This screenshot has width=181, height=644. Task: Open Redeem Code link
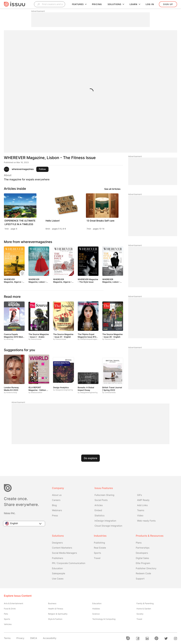(143, 573)
